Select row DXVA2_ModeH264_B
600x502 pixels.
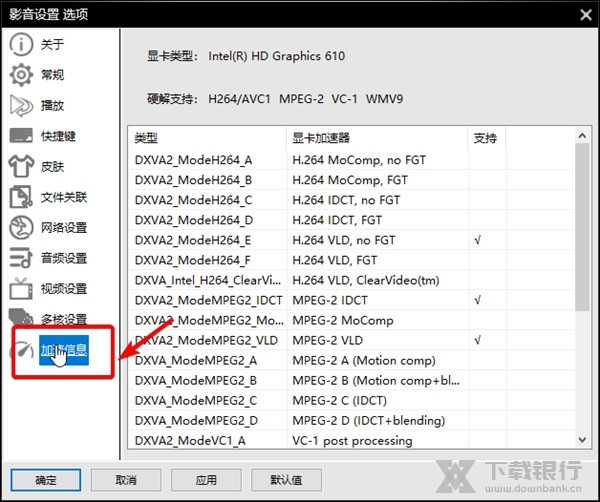point(351,180)
